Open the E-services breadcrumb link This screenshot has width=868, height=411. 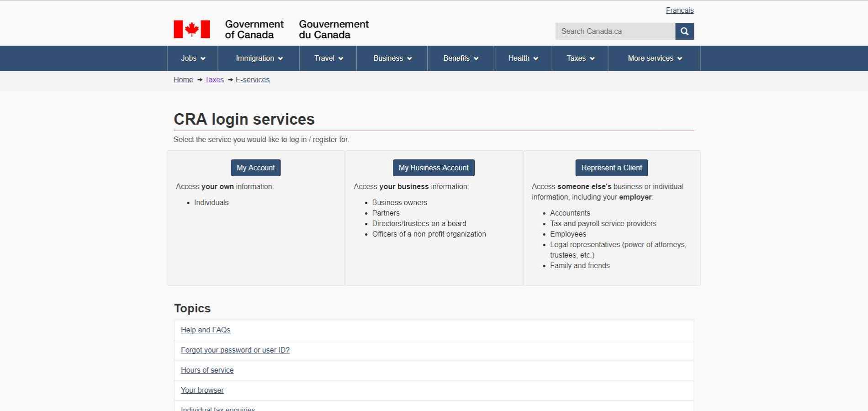point(253,79)
